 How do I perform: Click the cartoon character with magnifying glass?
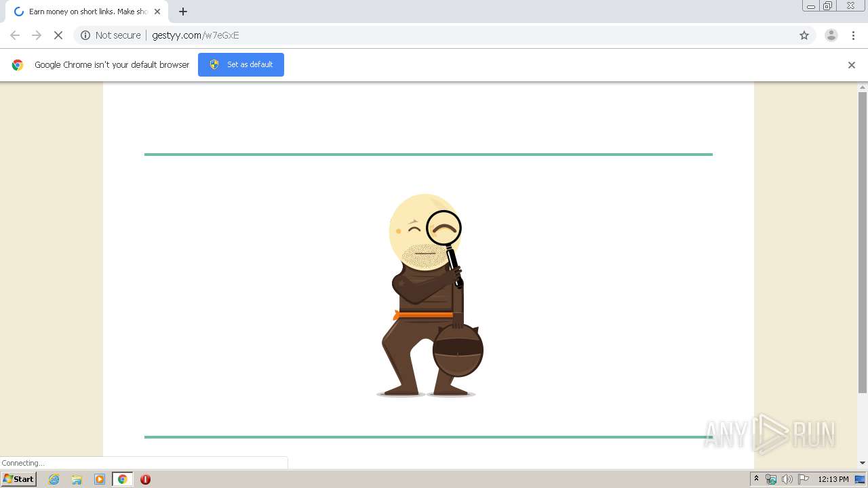pos(429,295)
